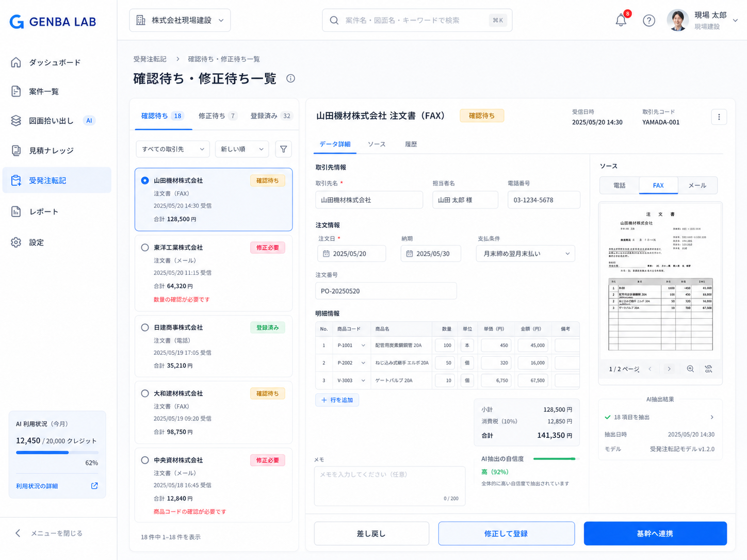Click 修正して登録 button
Image resolution: width=747 pixels, height=560 pixels.
[x=506, y=533]
